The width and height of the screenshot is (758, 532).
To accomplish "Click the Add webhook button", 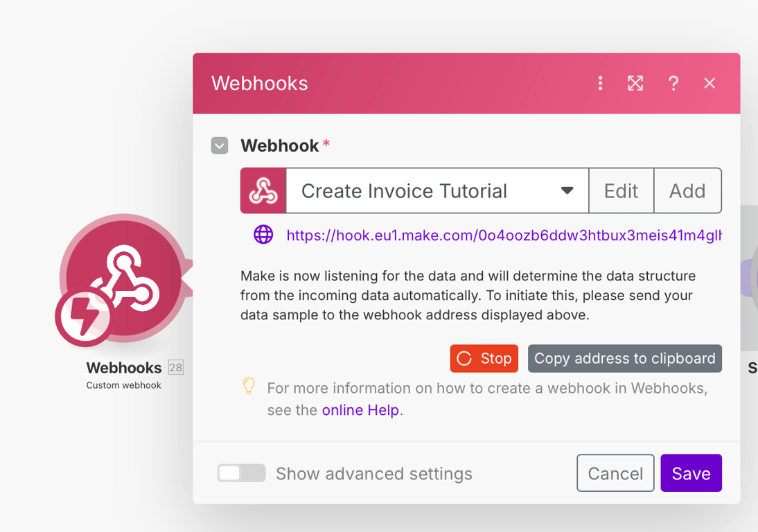I will [x=687, y=191].
